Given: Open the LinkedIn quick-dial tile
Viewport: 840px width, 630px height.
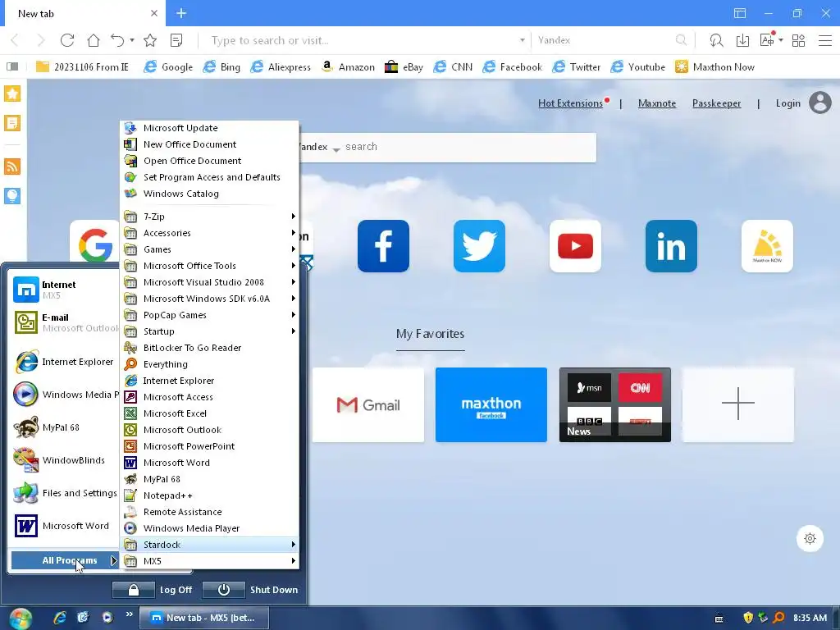Looking at the screenshot, I should tap(671, 246).
